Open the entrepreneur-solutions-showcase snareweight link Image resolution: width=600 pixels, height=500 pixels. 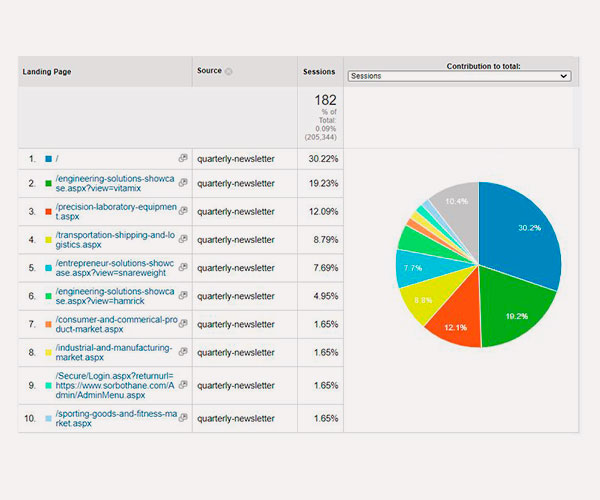click(114, 268)
